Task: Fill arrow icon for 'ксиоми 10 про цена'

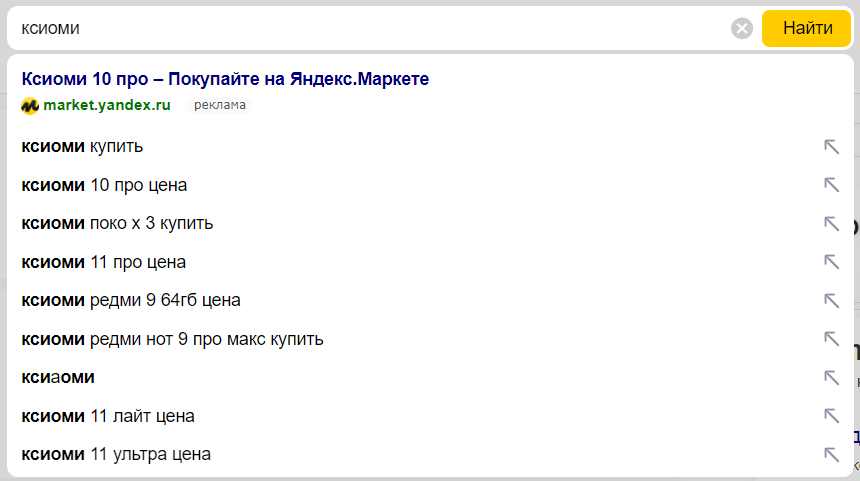Action: (831, 185)
